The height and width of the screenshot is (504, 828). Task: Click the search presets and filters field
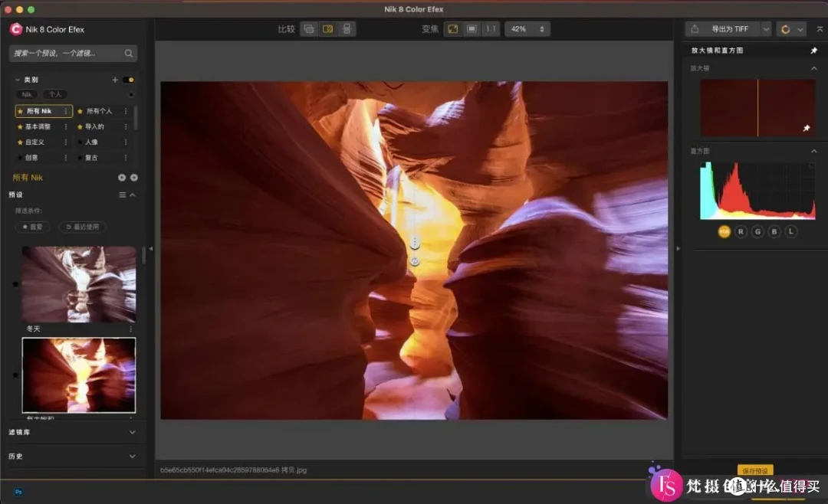(73, 54)
